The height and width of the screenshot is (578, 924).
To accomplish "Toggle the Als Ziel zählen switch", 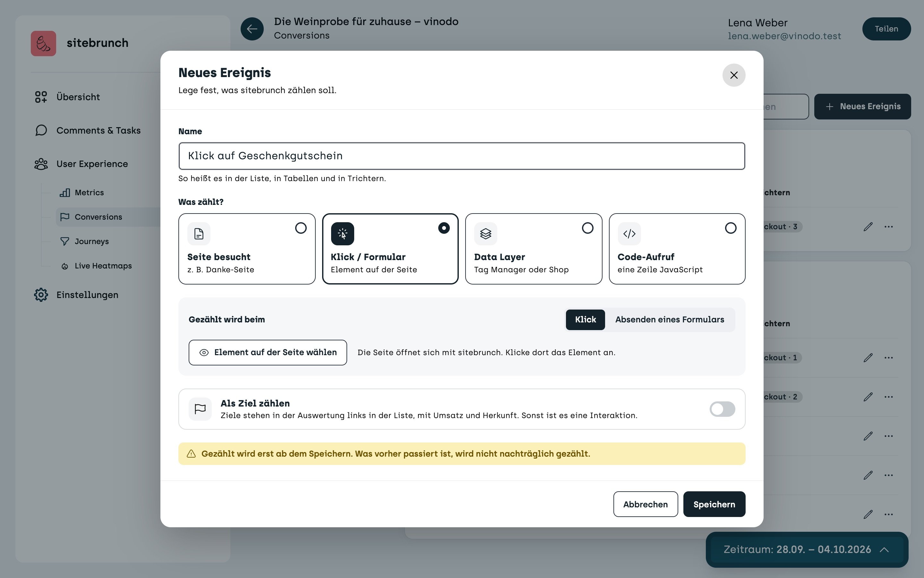I will click(x=722, y=409).
